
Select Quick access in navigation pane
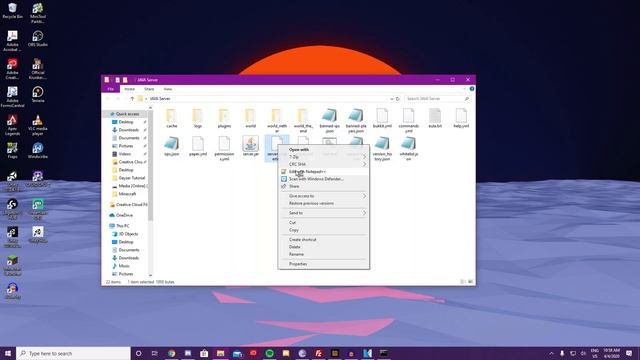[x=127, y=114]
